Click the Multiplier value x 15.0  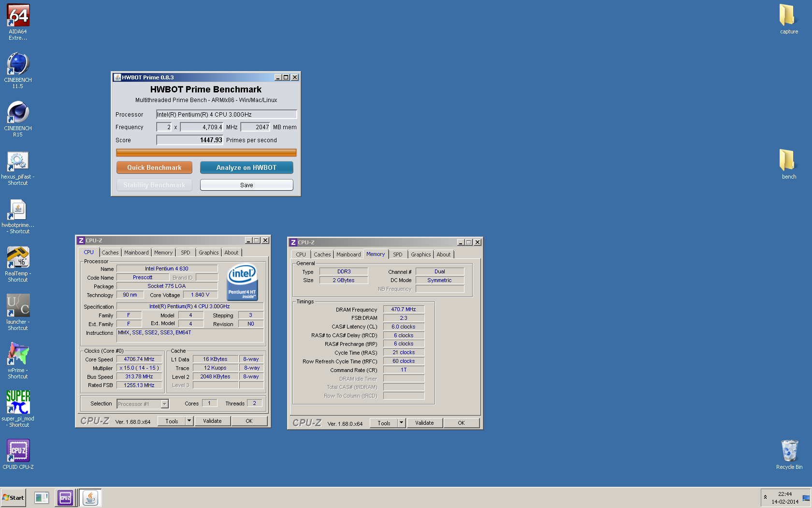click(x=139, y=368)
